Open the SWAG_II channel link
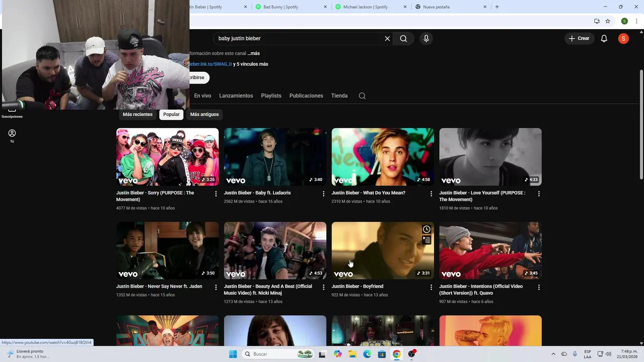 (211, 64)
